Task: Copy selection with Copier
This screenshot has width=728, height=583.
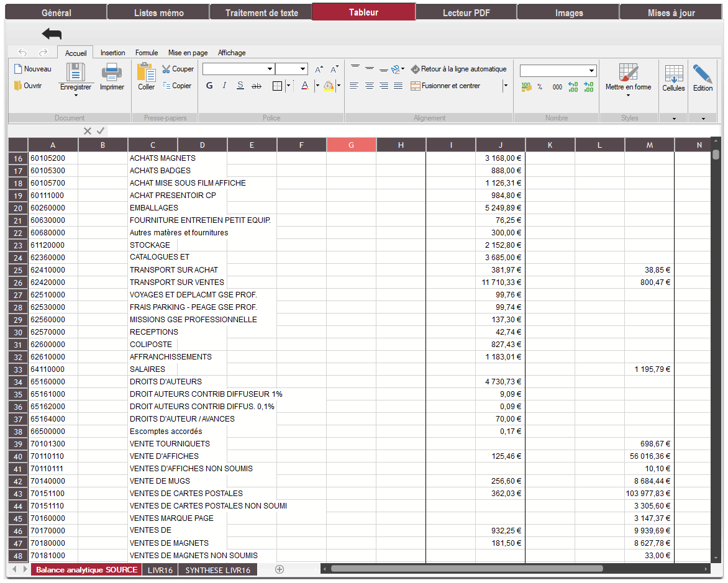Action: coord(177,86)
